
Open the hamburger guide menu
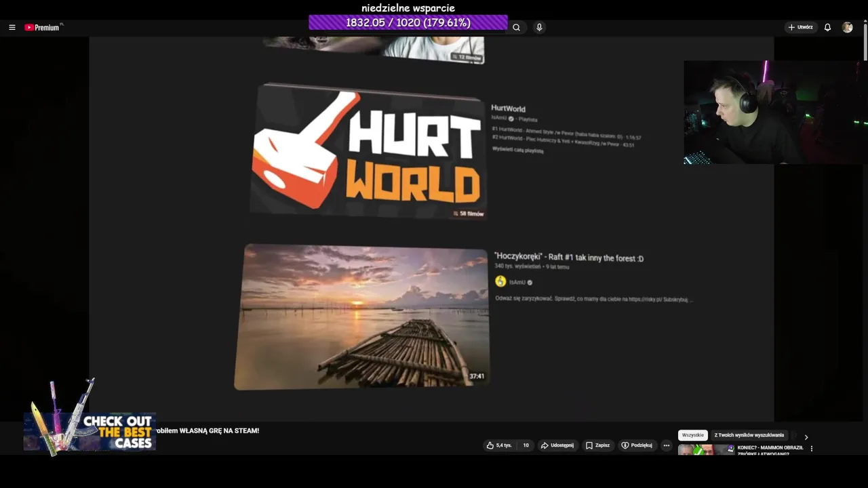pyautogui.click(x=12, y=27)
